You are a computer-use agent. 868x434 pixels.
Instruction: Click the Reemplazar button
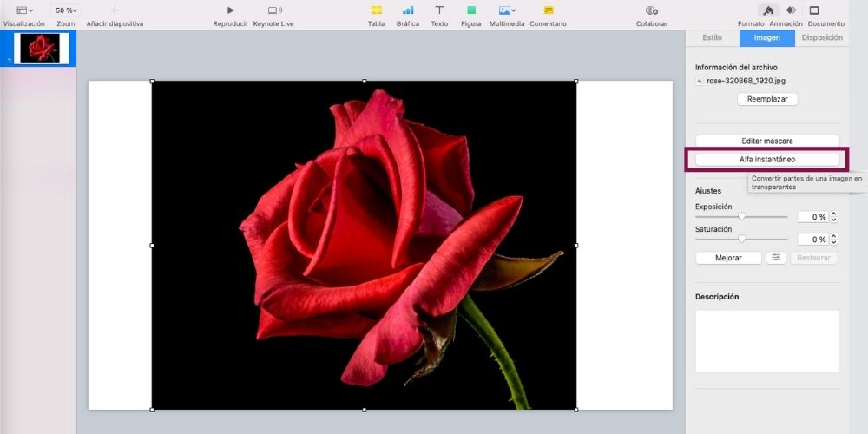pyautogui.click(x=767, y=99)
